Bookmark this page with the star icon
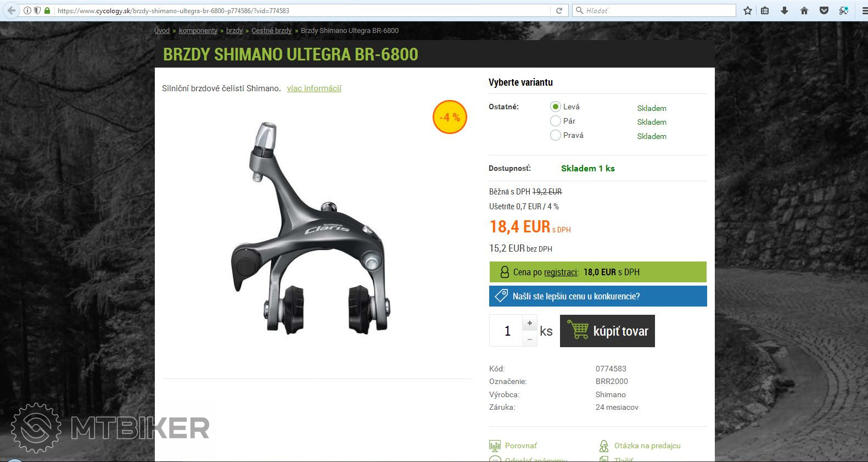The width and height of the screenshot is (868, 462). click(x=747, y=10)
